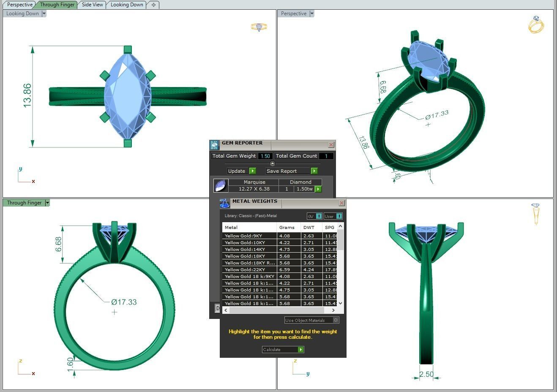Toggle the GV library switch

point(314,216)
